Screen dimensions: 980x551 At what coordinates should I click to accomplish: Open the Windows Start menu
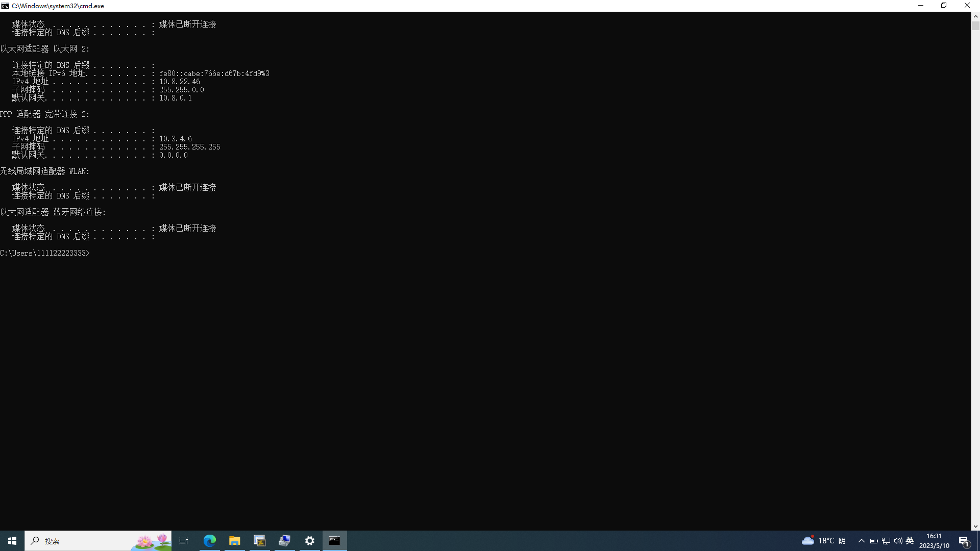point(12,541)
